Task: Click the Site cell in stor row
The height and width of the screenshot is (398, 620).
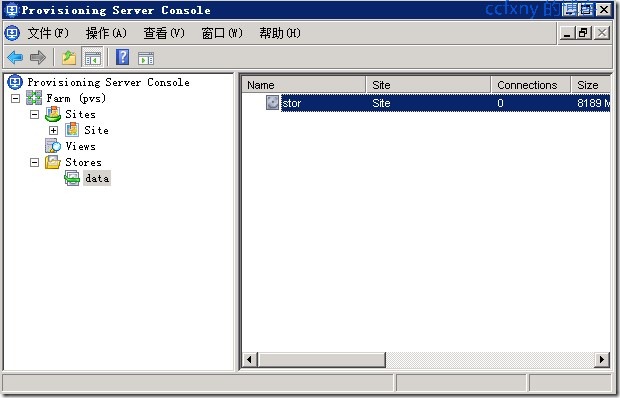Action: point(381,103)
